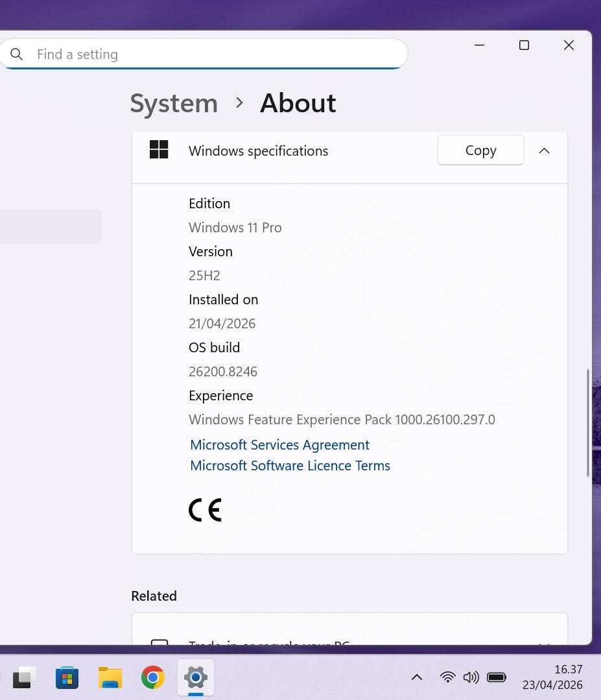Click the Settings gear taskbar icon
Viewport: 601px width, 700px height.
195,678
